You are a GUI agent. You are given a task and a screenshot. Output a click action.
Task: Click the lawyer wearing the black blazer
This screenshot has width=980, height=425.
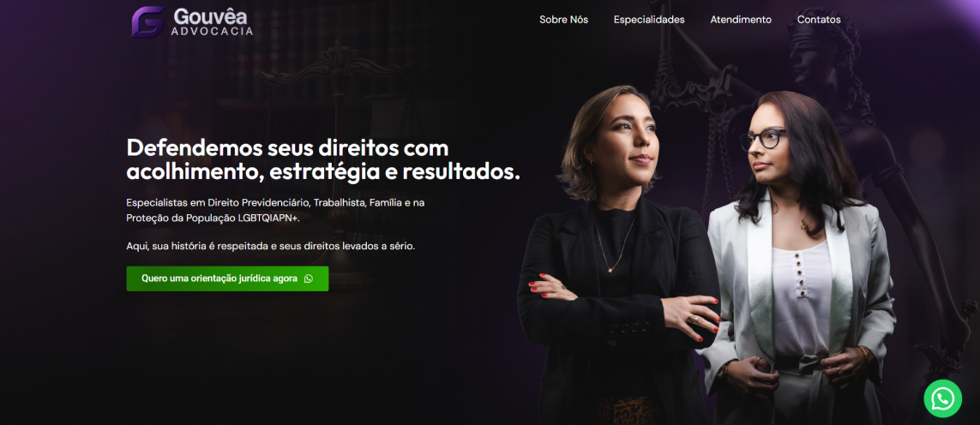point(619,262)
